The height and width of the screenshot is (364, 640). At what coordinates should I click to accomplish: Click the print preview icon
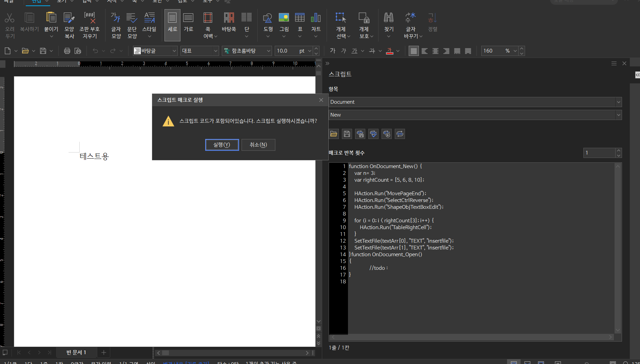click(78, 51)
